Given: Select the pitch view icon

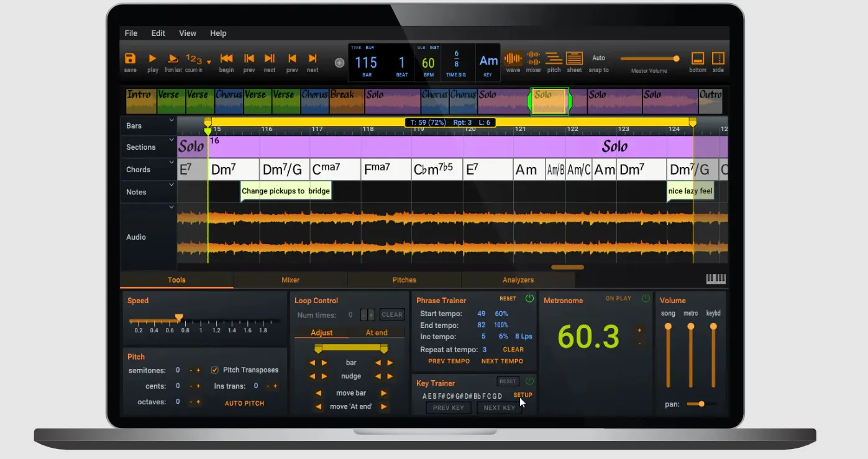Looking at the screenshot, I should pyautogui.click(x=554, y=58).
